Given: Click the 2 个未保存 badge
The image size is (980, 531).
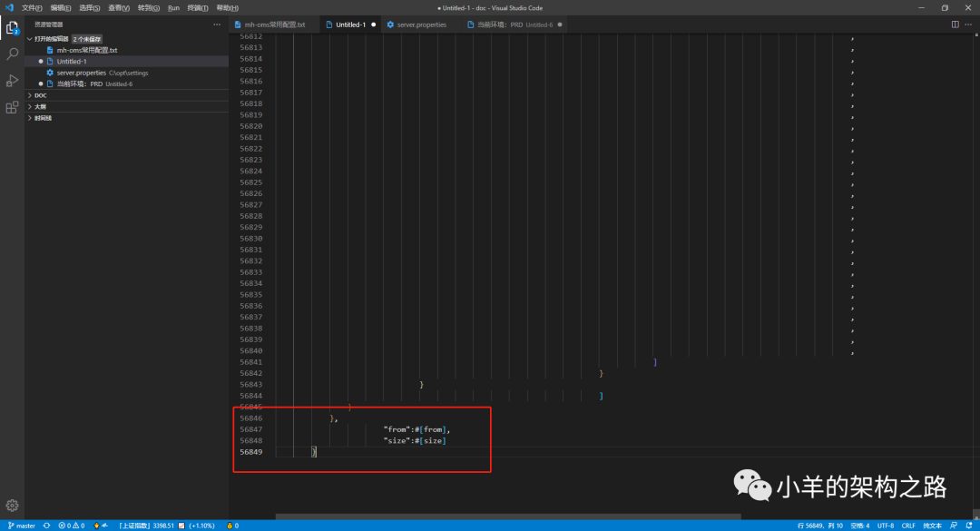Looking at the screenshot, I should 87,39.
